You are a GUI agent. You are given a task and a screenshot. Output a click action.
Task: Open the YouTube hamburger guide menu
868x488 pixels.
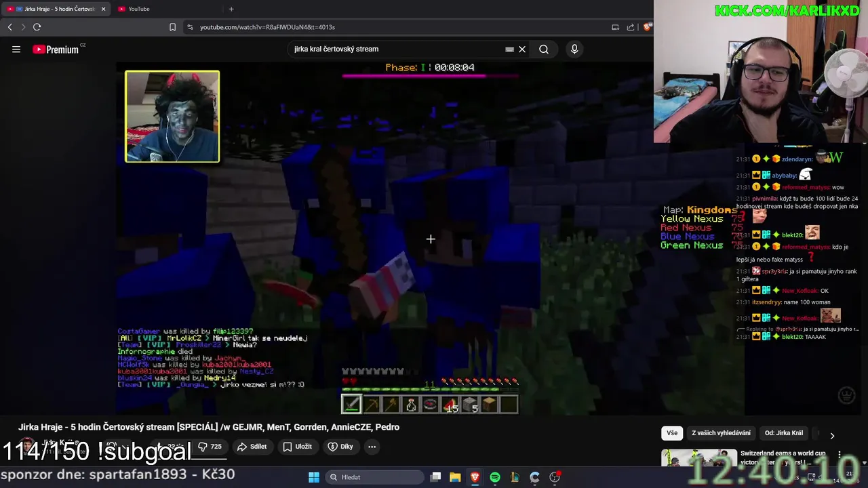pyautogui.click(x=16, y=49)
